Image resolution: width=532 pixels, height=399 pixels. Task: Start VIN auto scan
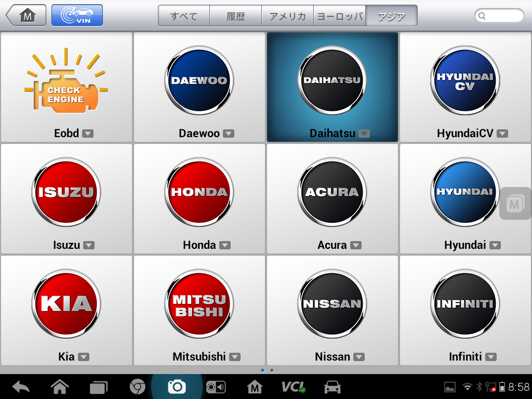tap(77, 15)
